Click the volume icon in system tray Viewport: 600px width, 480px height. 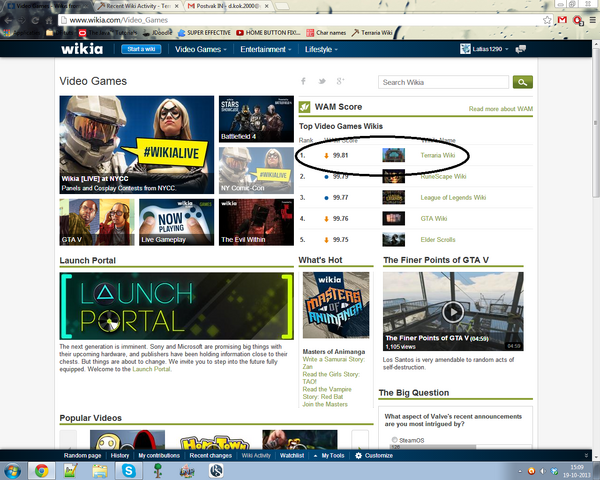[542, 471]
